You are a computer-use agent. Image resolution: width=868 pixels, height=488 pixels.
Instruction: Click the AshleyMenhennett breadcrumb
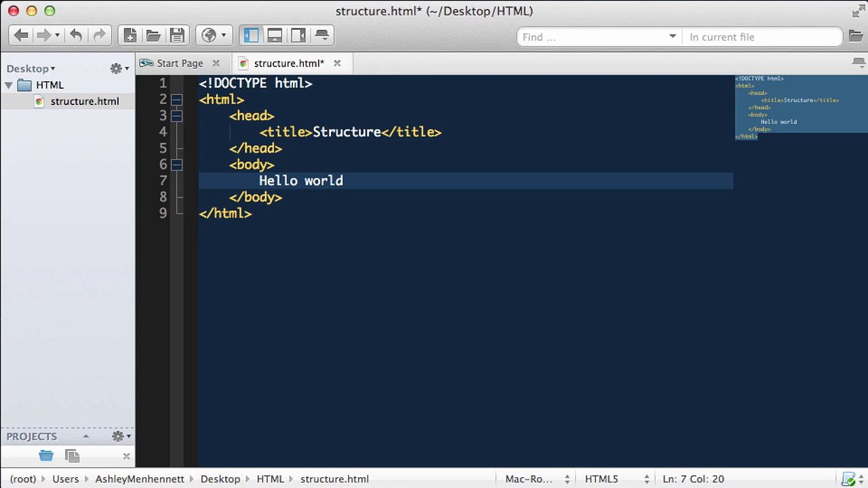[140, 479]
